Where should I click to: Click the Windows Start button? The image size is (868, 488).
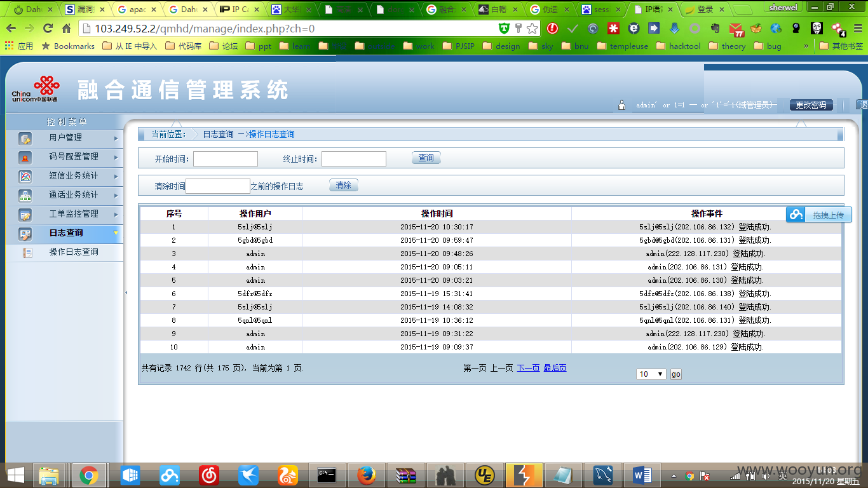click(x=15, y=475)
